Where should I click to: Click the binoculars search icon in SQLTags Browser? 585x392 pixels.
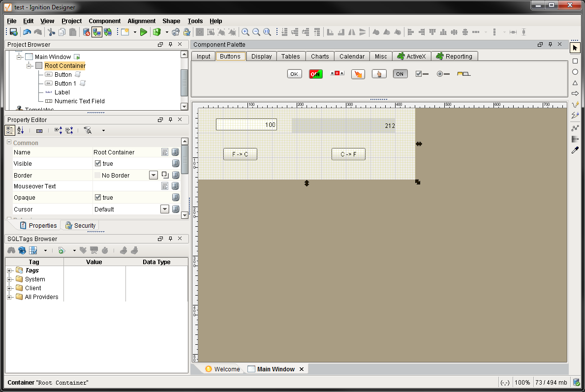point(12,250)
